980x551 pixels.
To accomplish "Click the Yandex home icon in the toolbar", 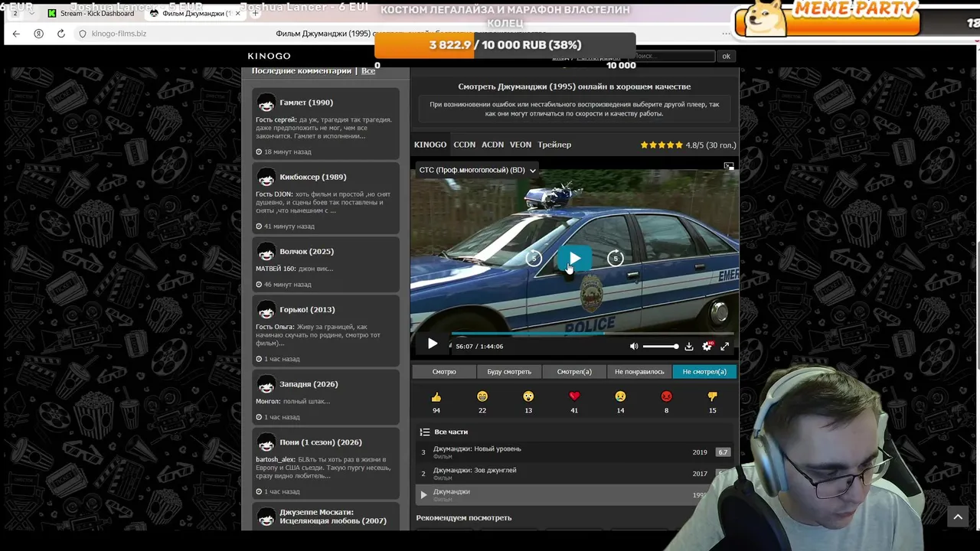I will coord(39,34).
